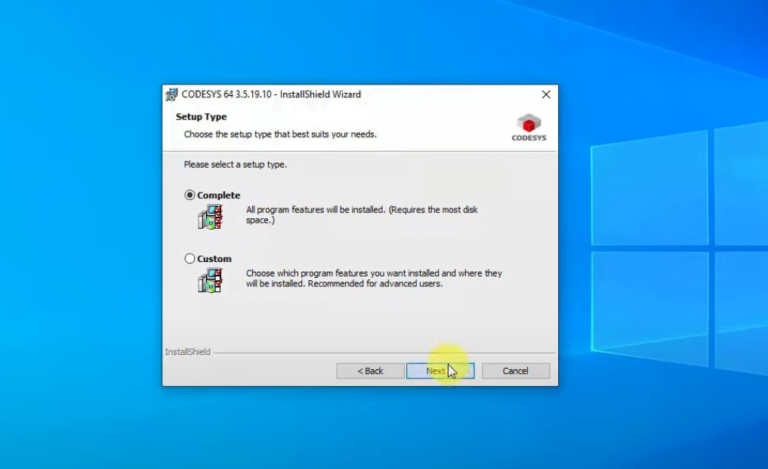The height and width of the screenshot is (469, 768).
Task: Click the InstallShield label at dialog bottom
Action: click(x=187, y=352)
